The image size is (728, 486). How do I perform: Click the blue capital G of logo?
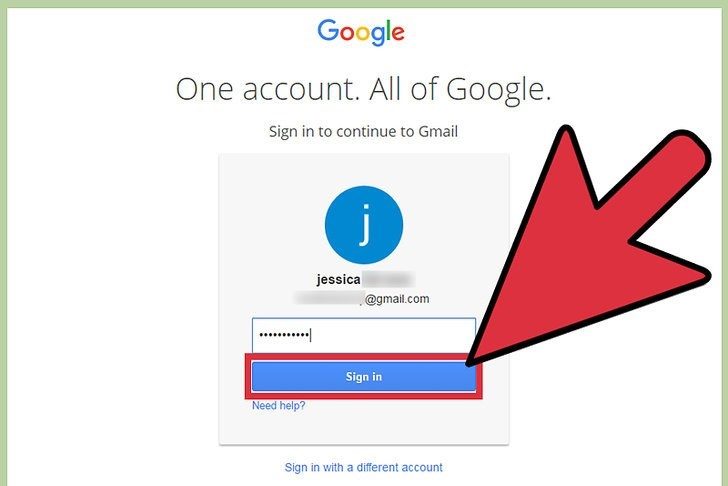329,30
